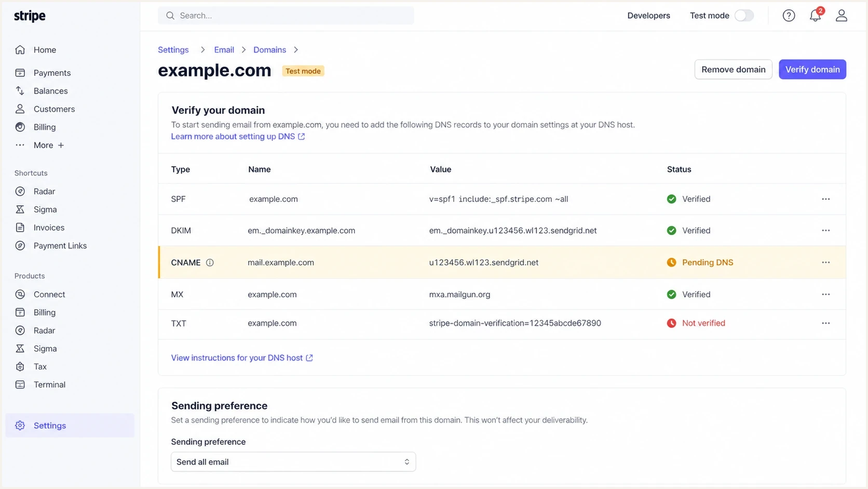
Task: Click the Stripe logo
Action: click(x=30, y=16)
